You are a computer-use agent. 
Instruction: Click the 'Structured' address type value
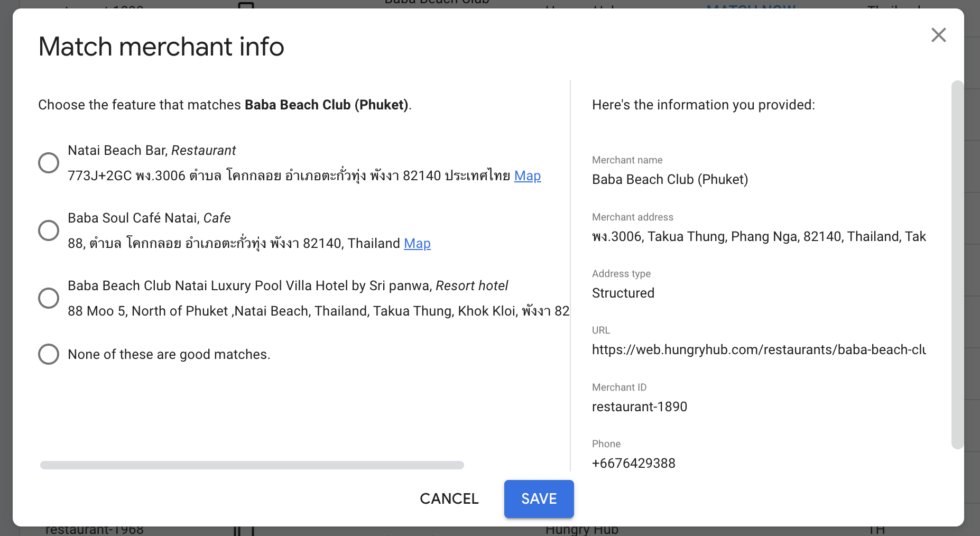(x=623, y=293)
